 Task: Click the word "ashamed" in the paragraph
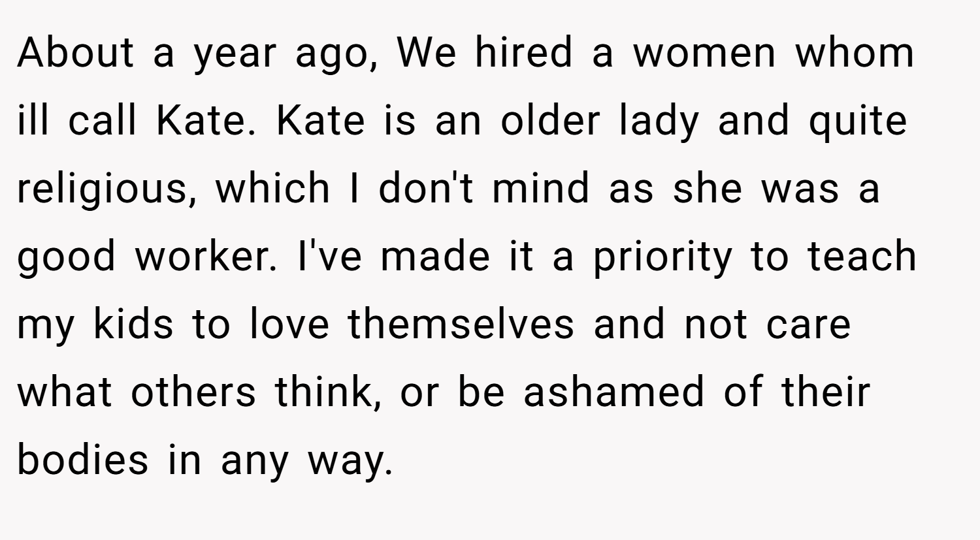coord(613,391)
